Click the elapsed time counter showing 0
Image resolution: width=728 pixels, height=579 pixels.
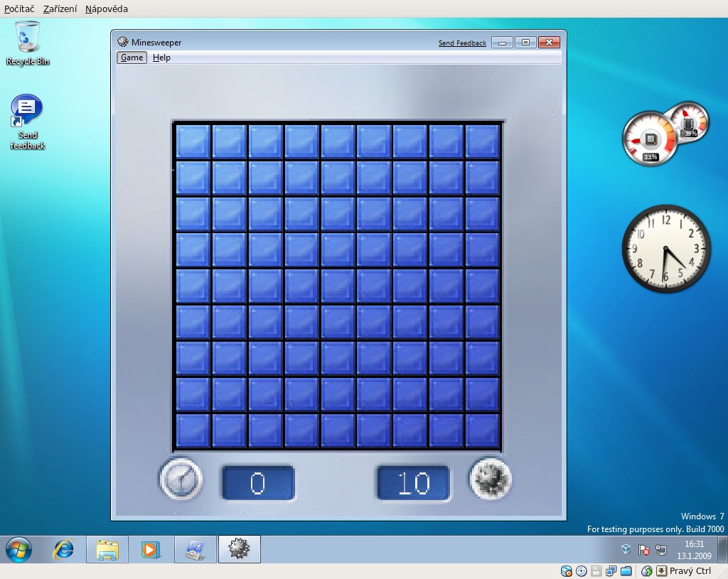pos(258,483)
